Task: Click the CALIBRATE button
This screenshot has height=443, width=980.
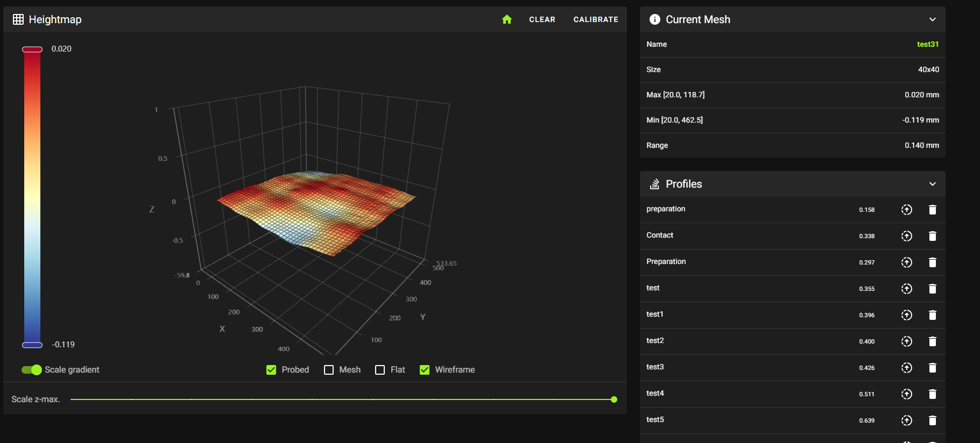Action: (596, 19)
